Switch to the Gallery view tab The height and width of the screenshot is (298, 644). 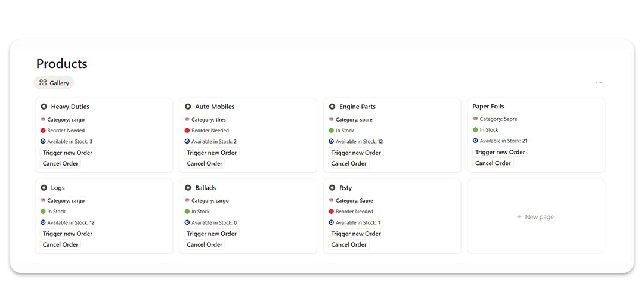click(x=54, y=82)
